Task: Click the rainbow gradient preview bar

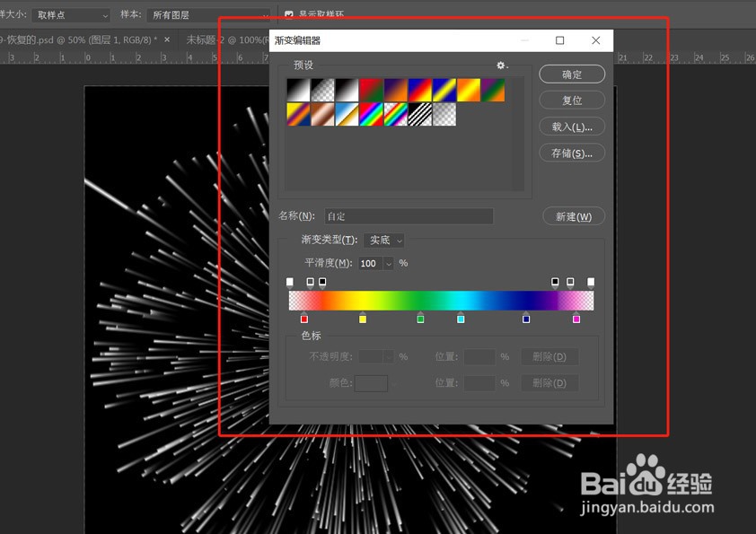Action: click(441, 301)
